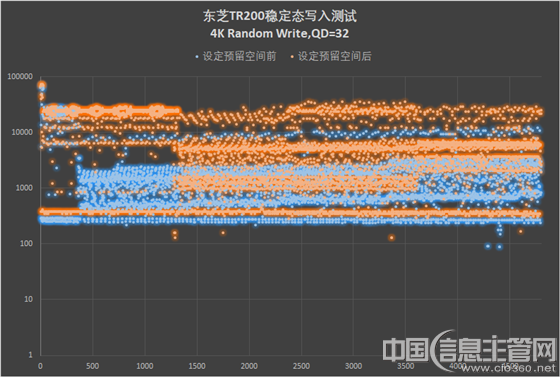
Task: Click x-axis label 0
Action: click(40, 366)
